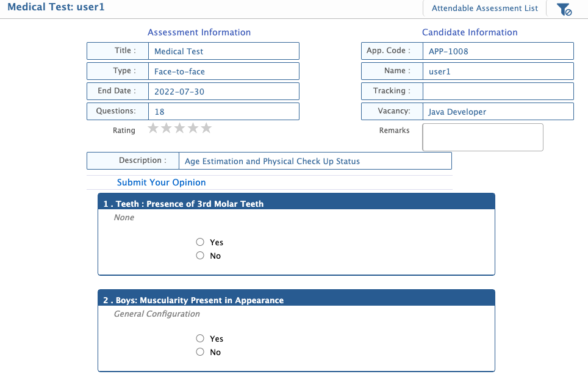The width and height of the screenshot is (588, 374).
Task: Select Yes for 3rd Molar Teeth question
Action: [200, 242]
